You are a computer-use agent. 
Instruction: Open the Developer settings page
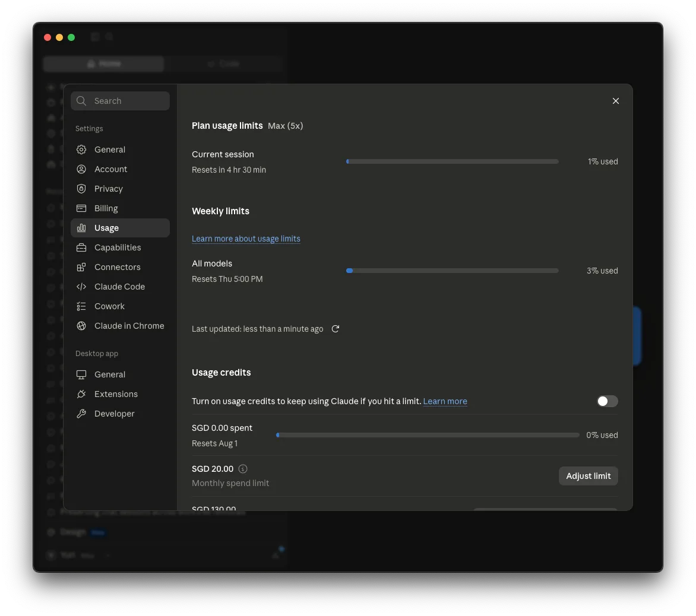click(x=120, y=413)
